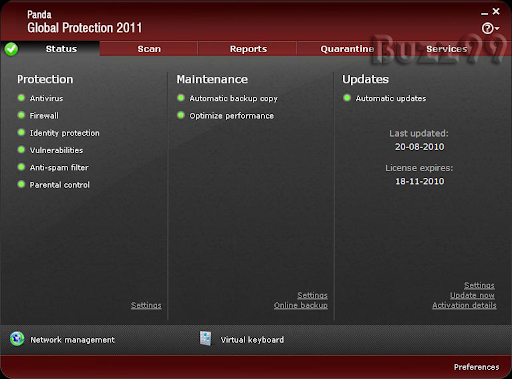Click the Optimize performance status indicator
Viewport: 512px width, 379px height.
pyautogui.click(x=181, y=115)
